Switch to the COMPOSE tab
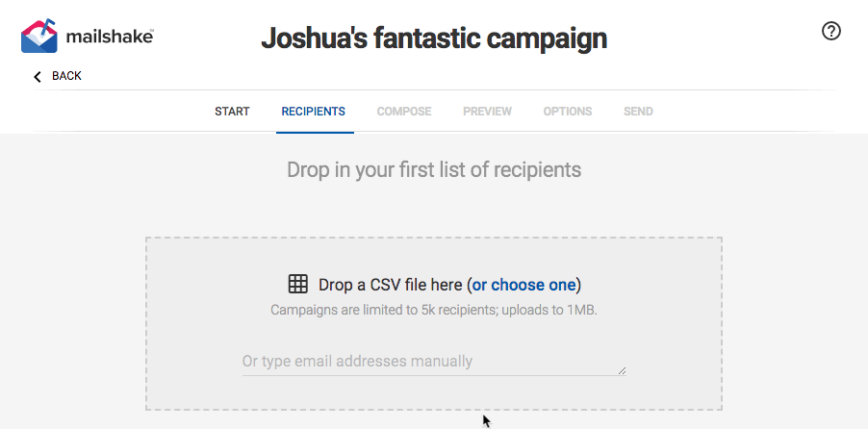 coord(404,112)
